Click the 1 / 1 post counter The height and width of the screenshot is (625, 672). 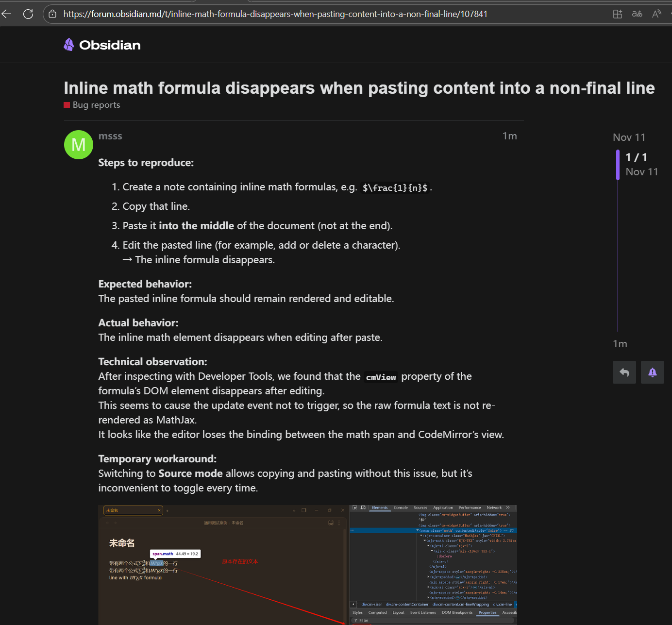[636, 157]
